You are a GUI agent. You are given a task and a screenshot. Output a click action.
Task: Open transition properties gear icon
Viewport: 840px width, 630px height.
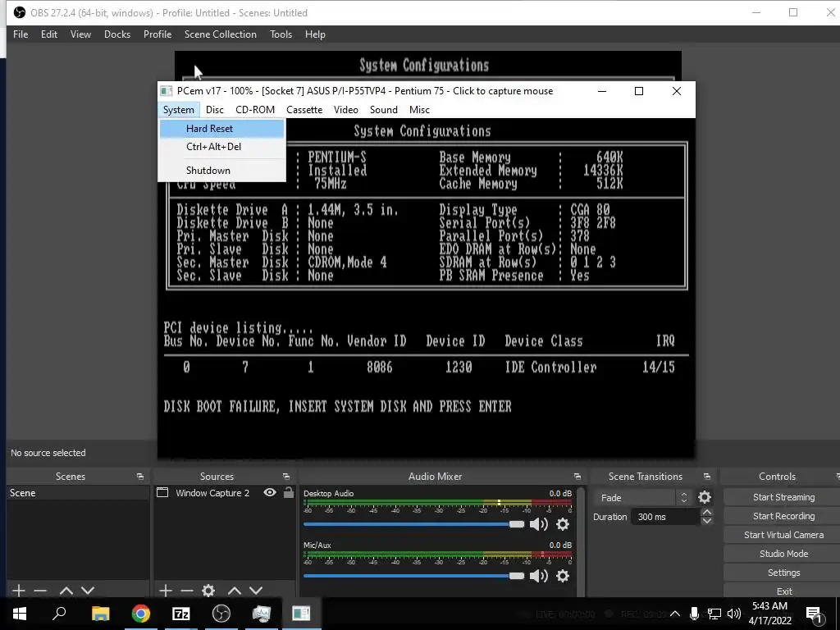click(x=705, y=498)
